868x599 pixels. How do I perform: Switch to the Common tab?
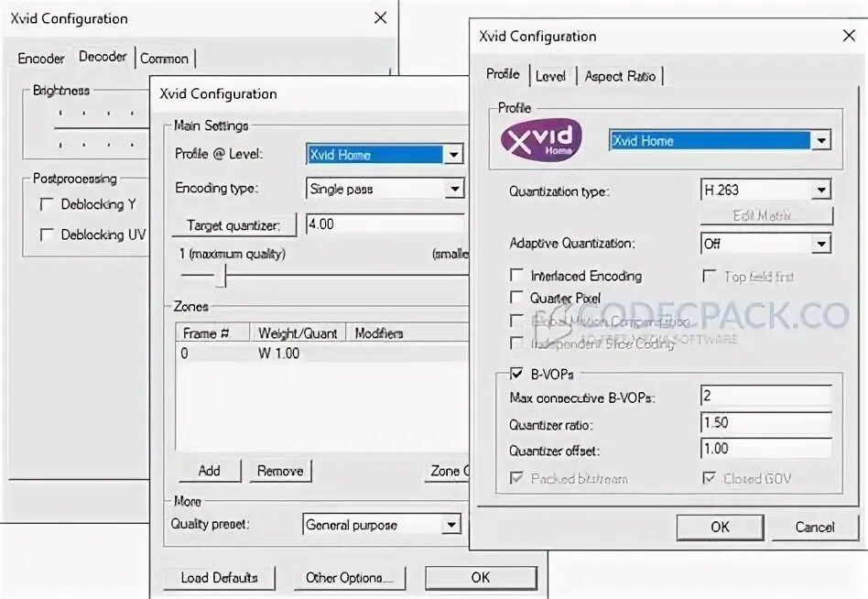click(165, 59)
